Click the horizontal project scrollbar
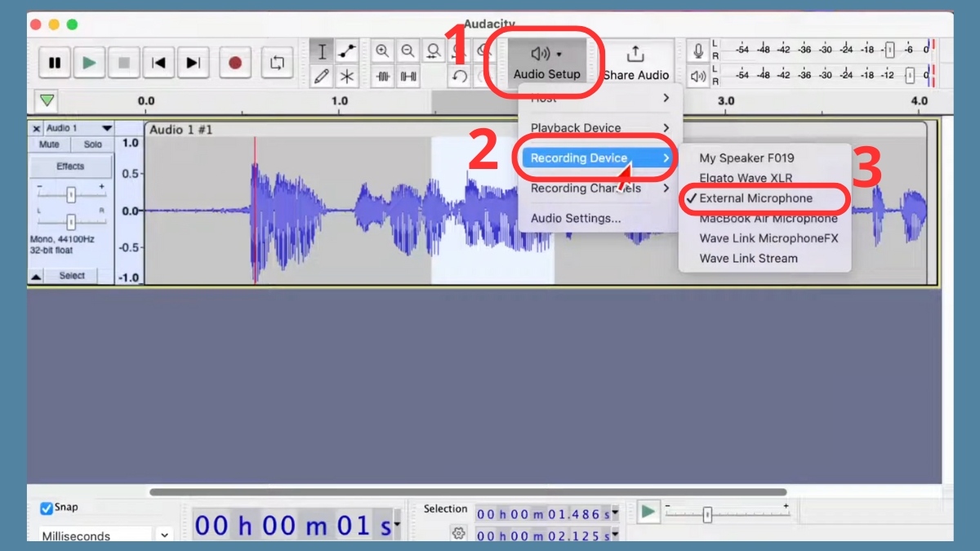Viewport: 980px width, 551px height. tap(468, 492)
